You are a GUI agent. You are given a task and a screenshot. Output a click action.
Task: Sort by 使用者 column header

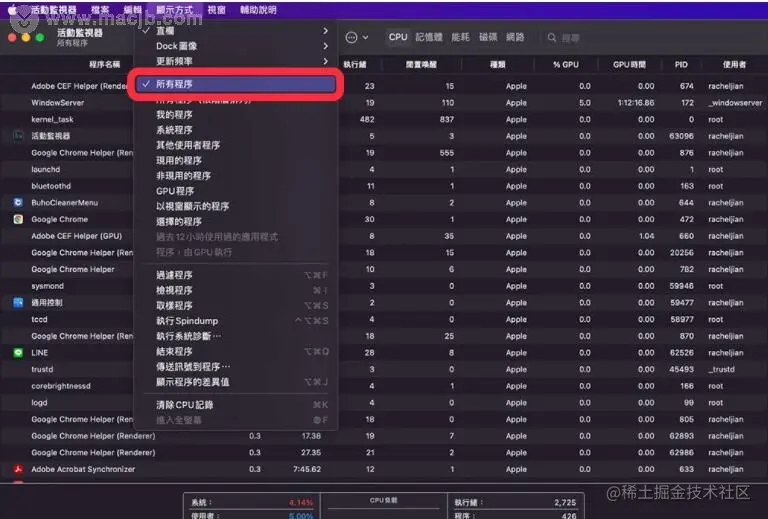734,65
